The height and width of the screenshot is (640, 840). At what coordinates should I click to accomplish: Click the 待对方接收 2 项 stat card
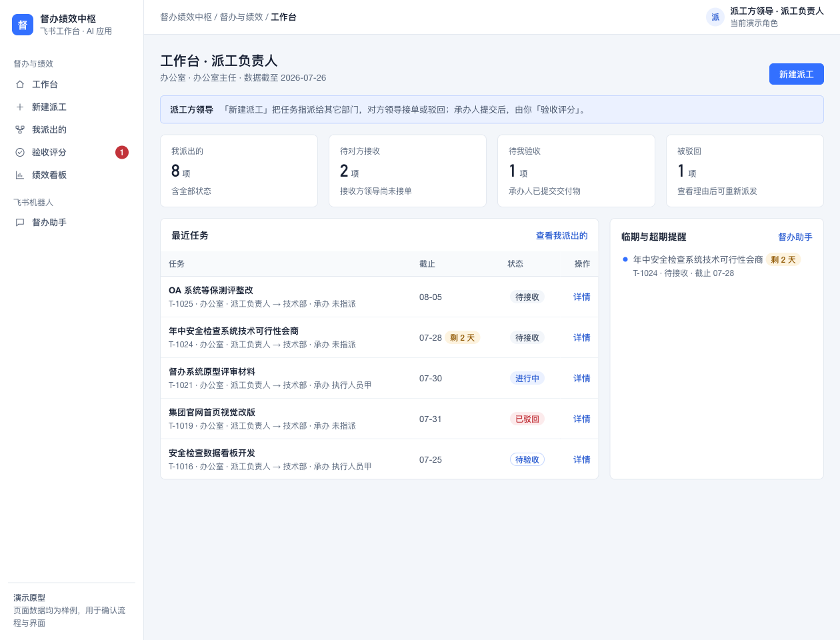click(x=407, y=171)
